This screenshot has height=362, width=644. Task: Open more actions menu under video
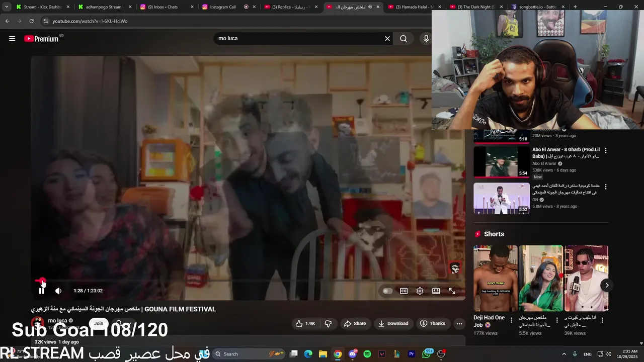tap(459, 324)
